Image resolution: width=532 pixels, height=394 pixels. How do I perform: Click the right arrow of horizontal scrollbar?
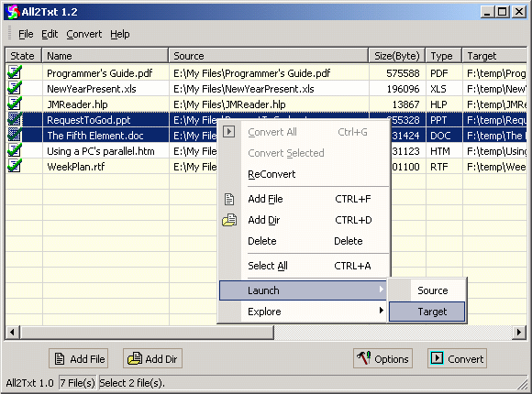[519, 333]
